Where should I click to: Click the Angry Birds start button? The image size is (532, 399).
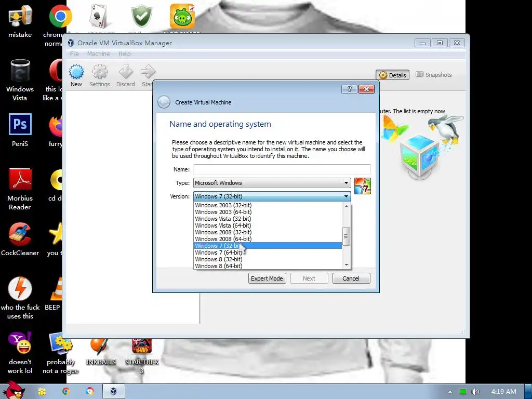pyautogui.click(x=14, y=390)
